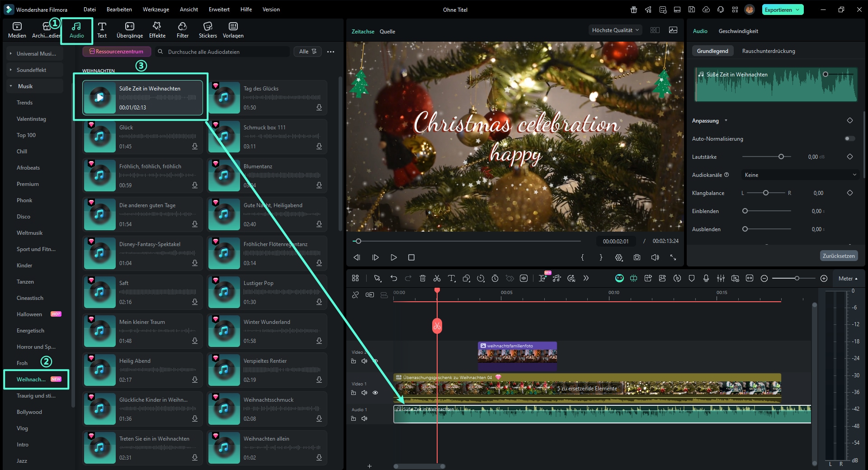Delete selected clip using the trash icon
The image size is (868, 470).
pos(423,278)
